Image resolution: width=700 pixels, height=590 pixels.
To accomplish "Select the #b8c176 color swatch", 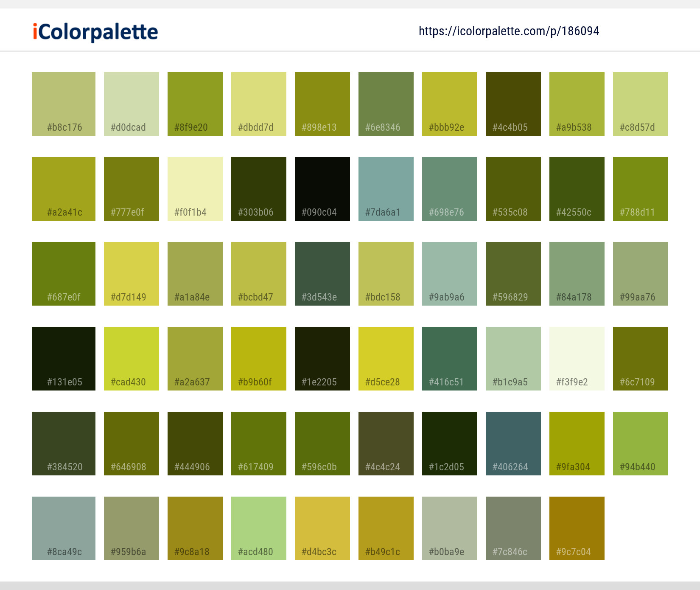I will 64,104.
